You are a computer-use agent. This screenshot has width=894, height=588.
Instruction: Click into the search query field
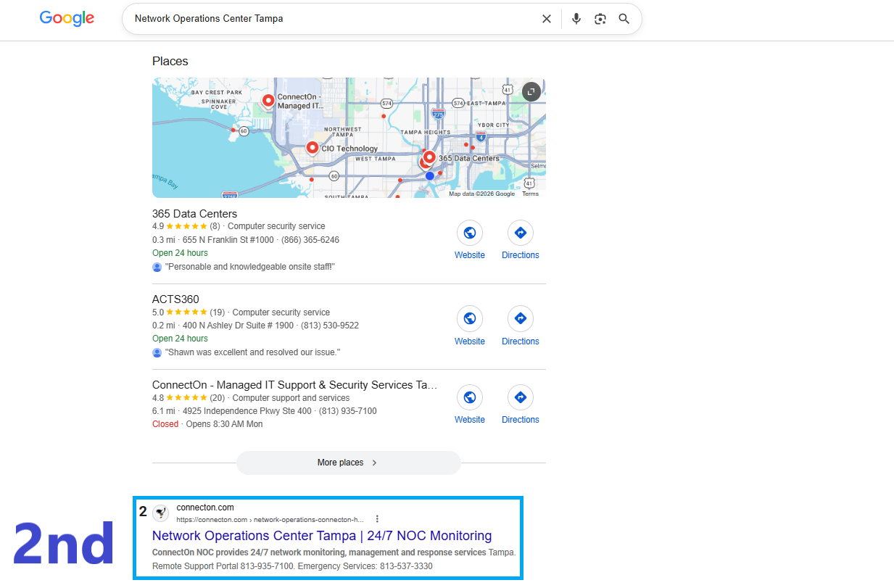334,19
